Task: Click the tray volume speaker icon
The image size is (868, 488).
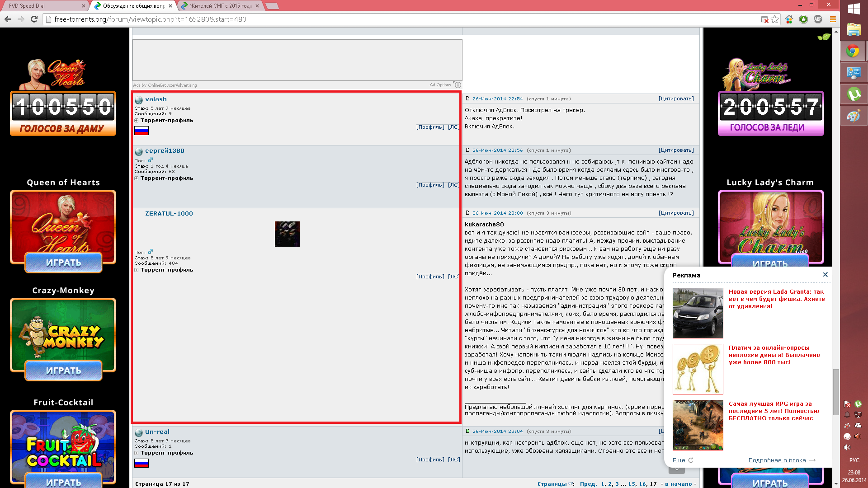Action: 847,447
